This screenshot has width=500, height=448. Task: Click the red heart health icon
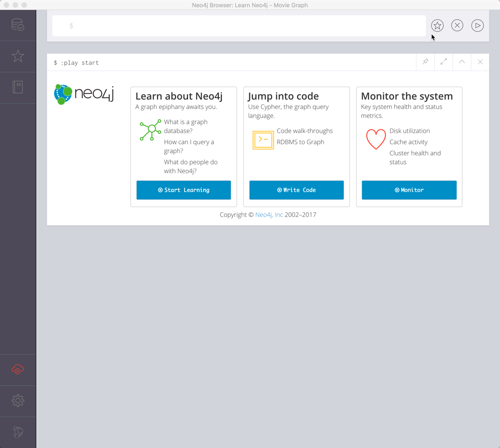point(376,139)
